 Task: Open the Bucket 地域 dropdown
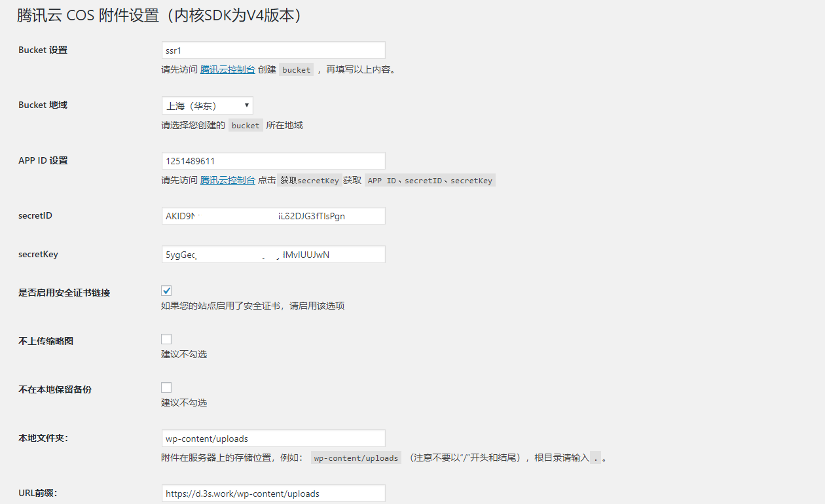pos(207,105)
